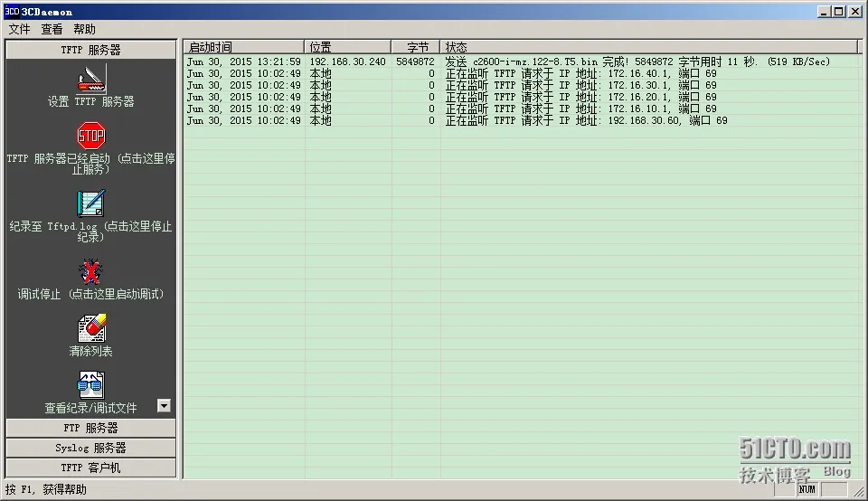Viewport: 868px width, 501px height.
Task: Select row listening on 192.168.30.60
Action: click(523, 120)
